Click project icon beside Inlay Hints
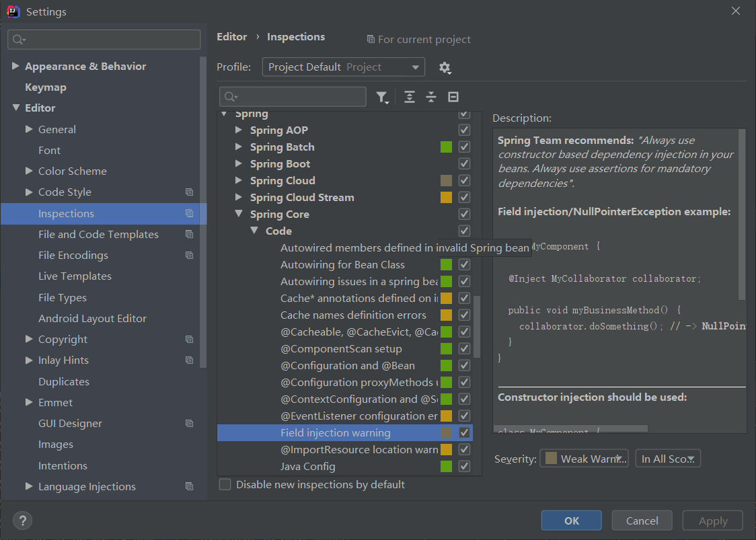The height and width of the screenshot is (540, 756). 190,360
